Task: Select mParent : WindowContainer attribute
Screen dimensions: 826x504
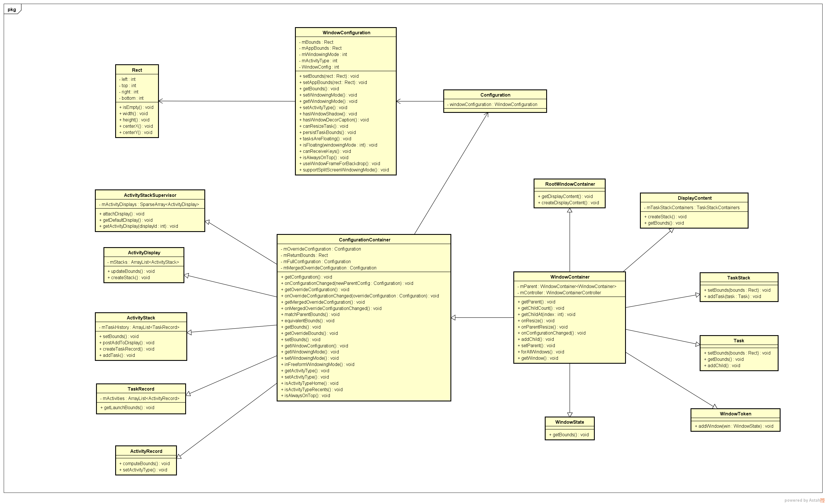Action: (x=566, y=287)
